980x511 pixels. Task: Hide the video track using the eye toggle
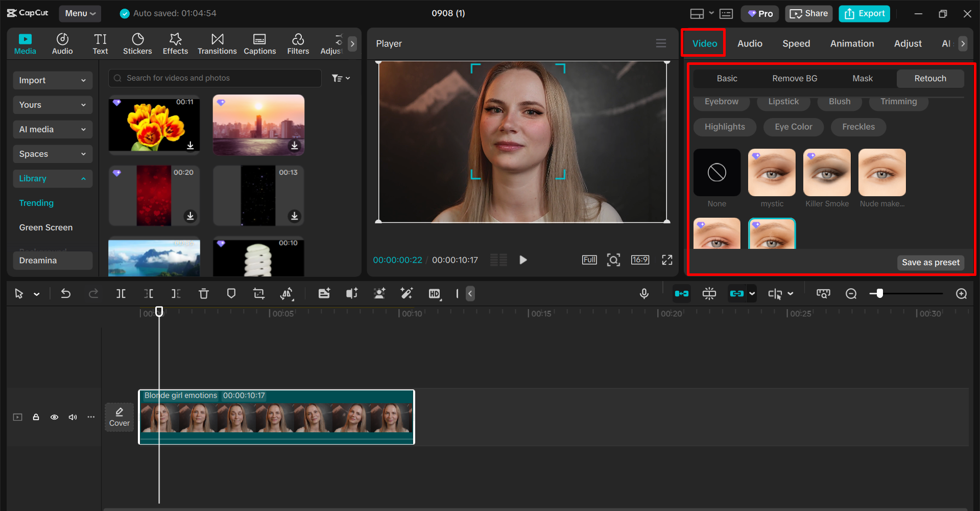click(x=54, y=417)
